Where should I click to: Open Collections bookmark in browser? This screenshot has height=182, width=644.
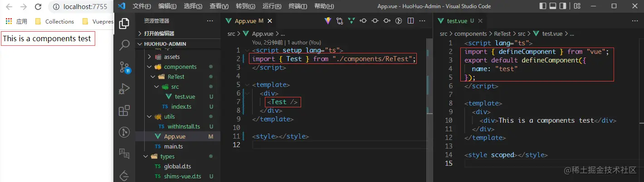pyautogui.click(x=54, y=21)
